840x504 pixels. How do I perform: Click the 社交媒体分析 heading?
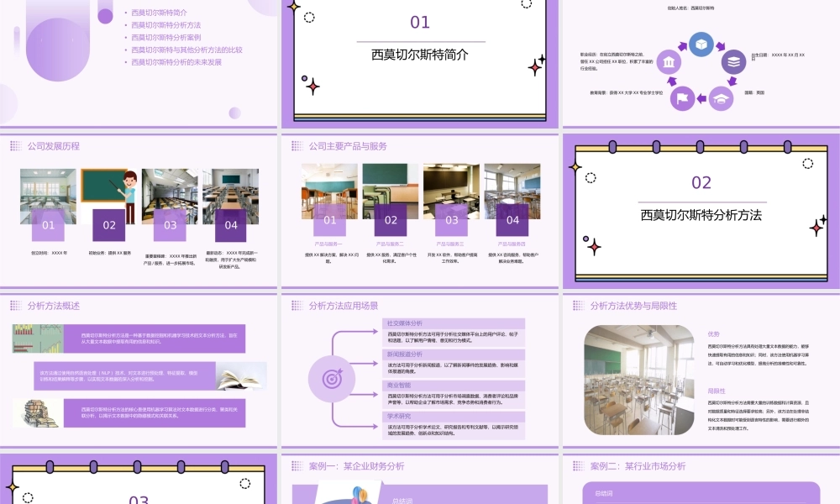pos(405,323)
